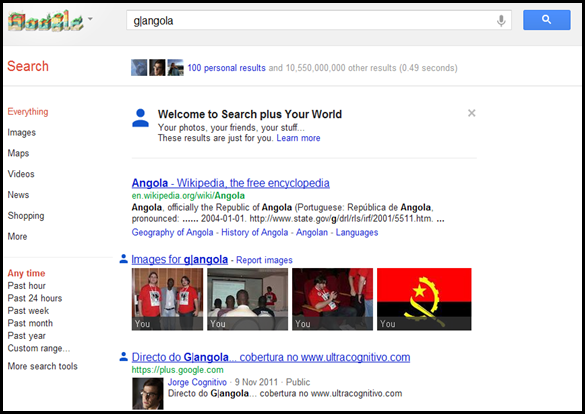This screenshot has width=585, height=414.
Task: Open the Images for g|angola link
Action: pos(180,260)
